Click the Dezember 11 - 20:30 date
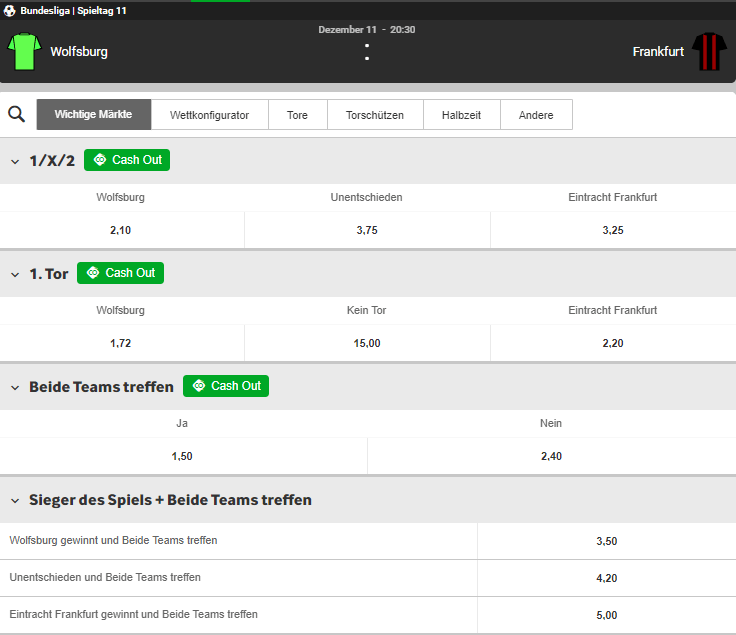Screen dimensions: 736x635 click(x=367, y=30)
